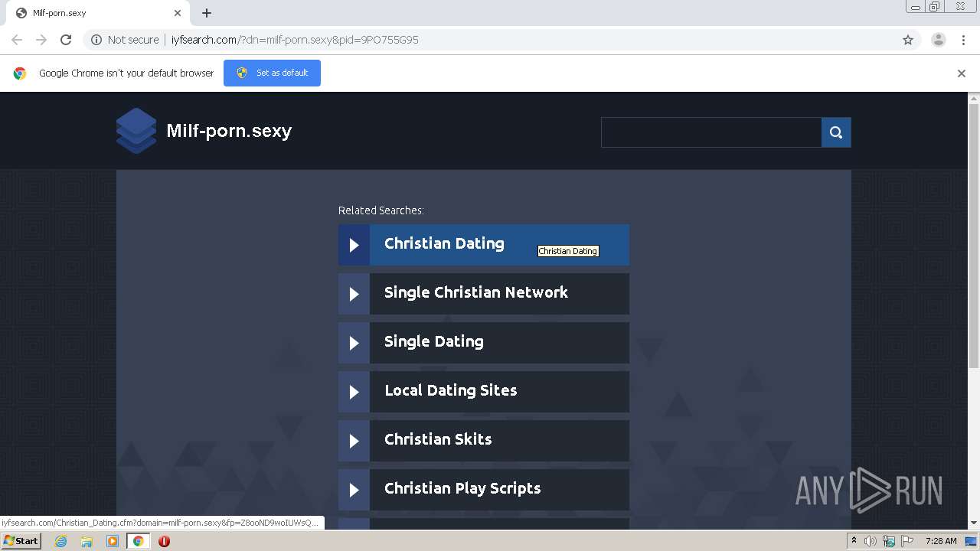Click arrow beside Christian Skits

[x=354, y=441]
